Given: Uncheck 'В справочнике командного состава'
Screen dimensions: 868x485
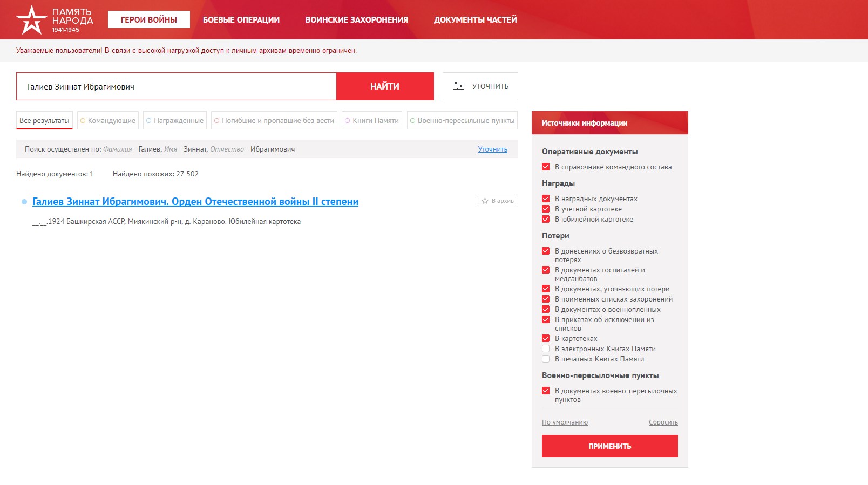Looking at the screenshot, I should [546, 167].
